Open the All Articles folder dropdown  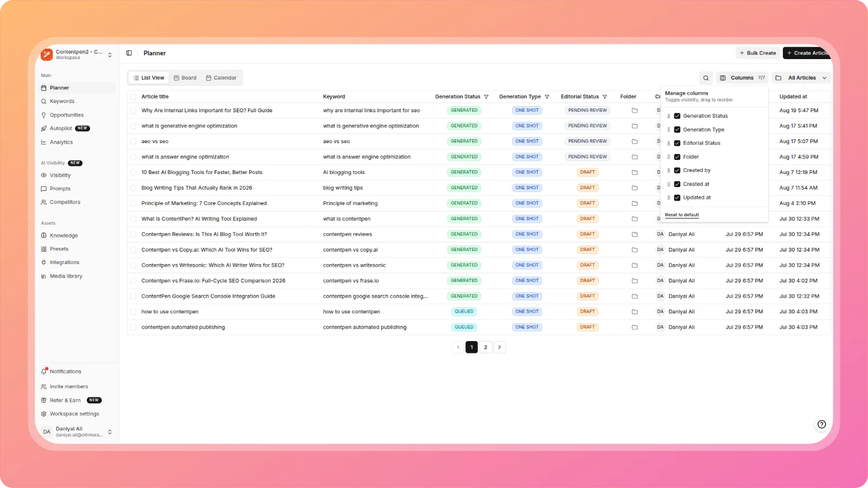[x=801, y=78]
